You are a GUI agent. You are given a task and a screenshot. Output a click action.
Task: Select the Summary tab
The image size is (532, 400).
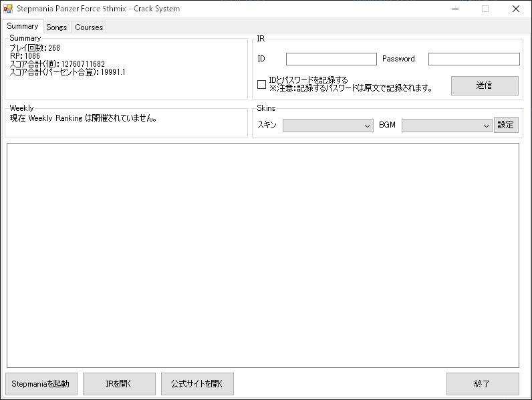coord(23,26)
